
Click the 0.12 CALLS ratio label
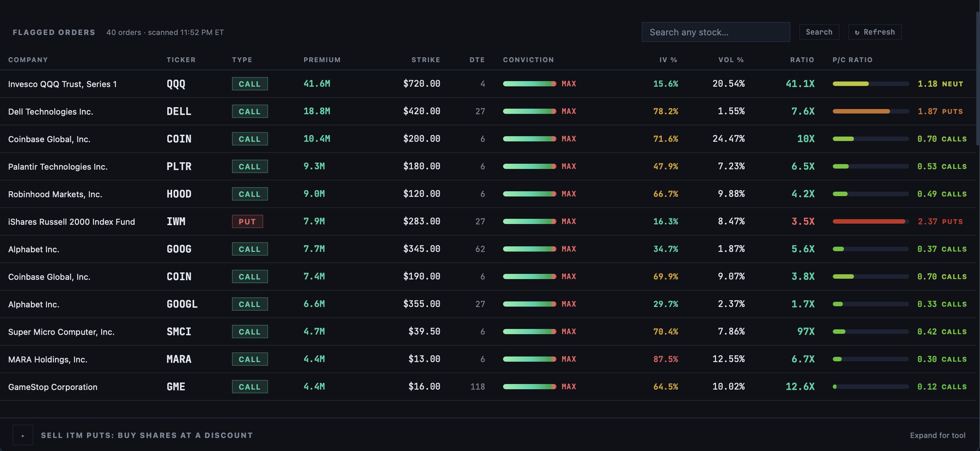(942, 387)
